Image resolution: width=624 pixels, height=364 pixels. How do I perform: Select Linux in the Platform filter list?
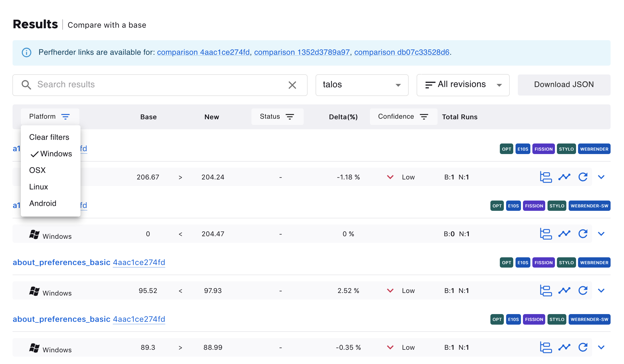click(x=38, y=187)
